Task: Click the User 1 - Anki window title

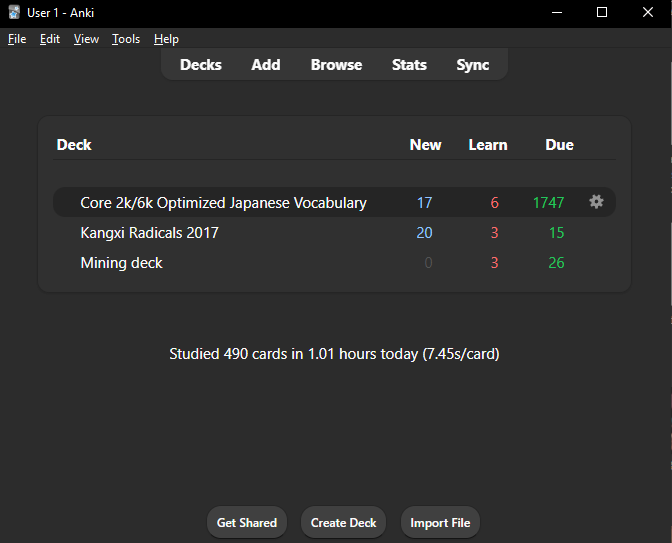Action: [60, 13]
